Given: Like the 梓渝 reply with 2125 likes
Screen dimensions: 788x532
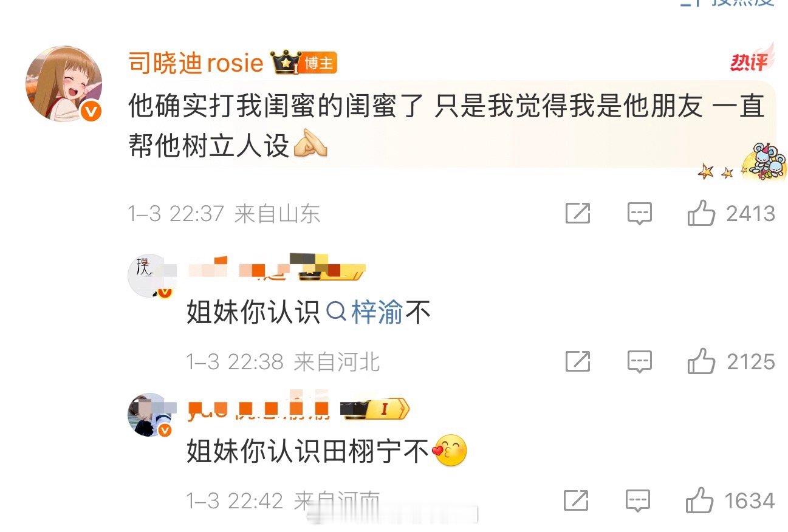Looking at the screenshot, I should [x=731, y=361].
